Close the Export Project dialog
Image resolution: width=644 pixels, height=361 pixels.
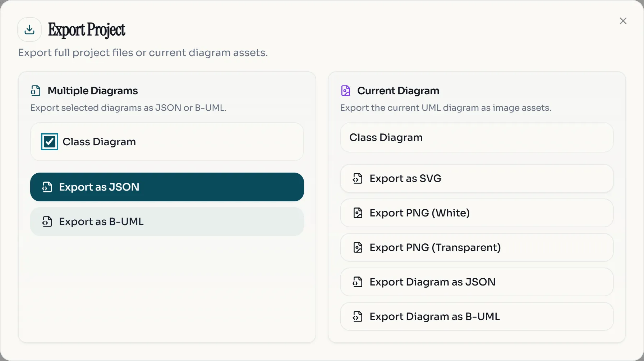623,21
